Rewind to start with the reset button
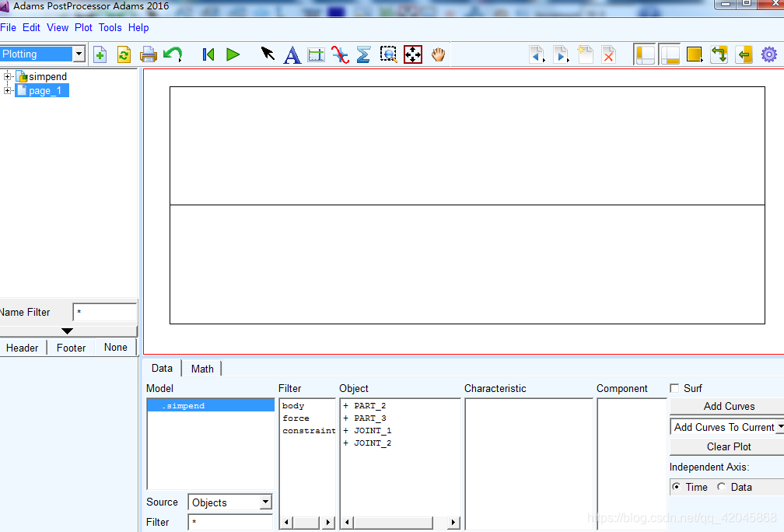 (208, 54)
